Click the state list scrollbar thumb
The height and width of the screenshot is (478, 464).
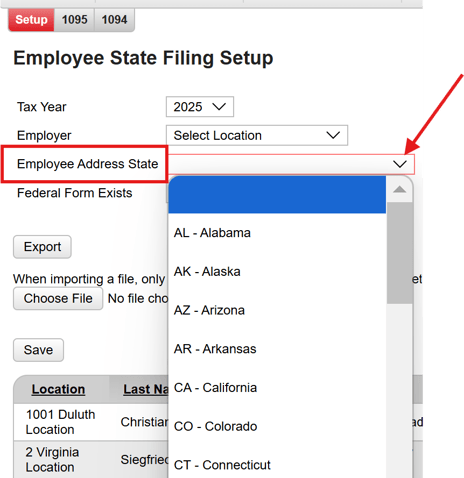pyautogui.click(x=399, y=253)
